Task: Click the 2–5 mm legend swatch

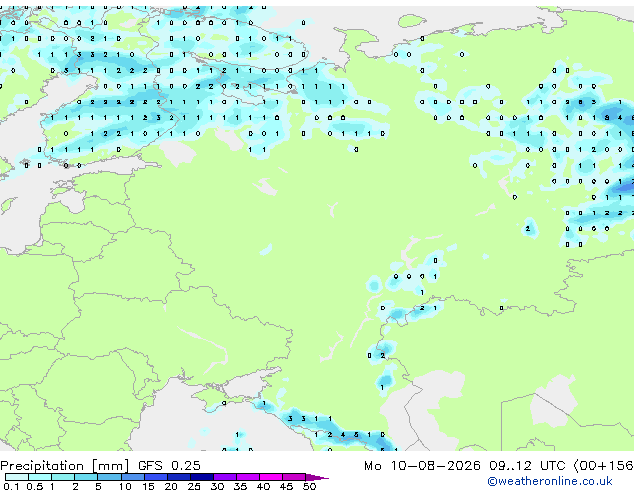Action: pyautogui.click(x=86, y=477)
